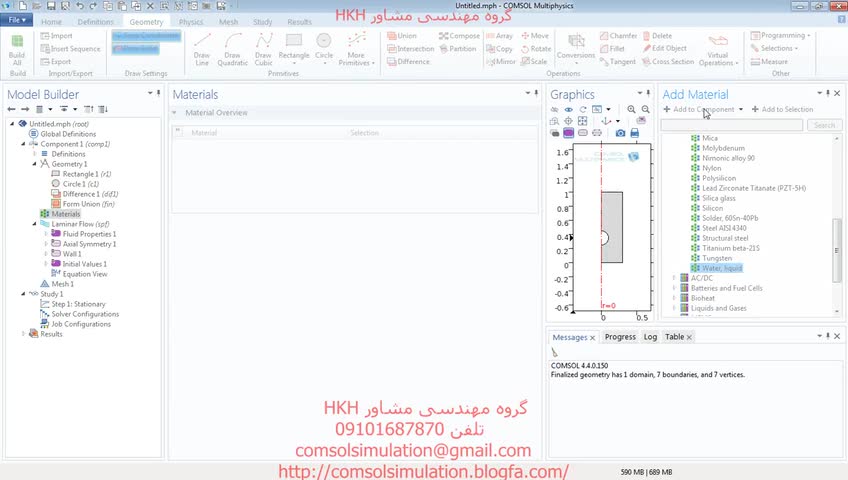
Task: Click the Previous Node back arrow in Model Builder
Action: pyautogui.click(x=11, y=109)
